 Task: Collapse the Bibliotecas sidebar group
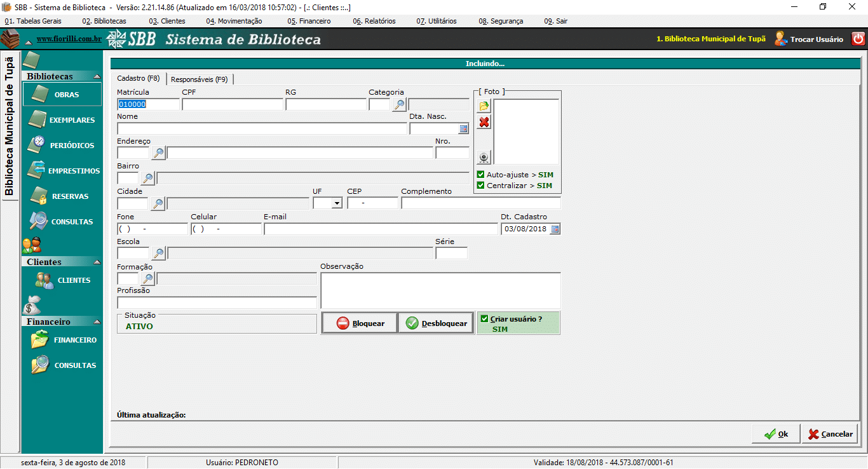[x=97, y=76]
